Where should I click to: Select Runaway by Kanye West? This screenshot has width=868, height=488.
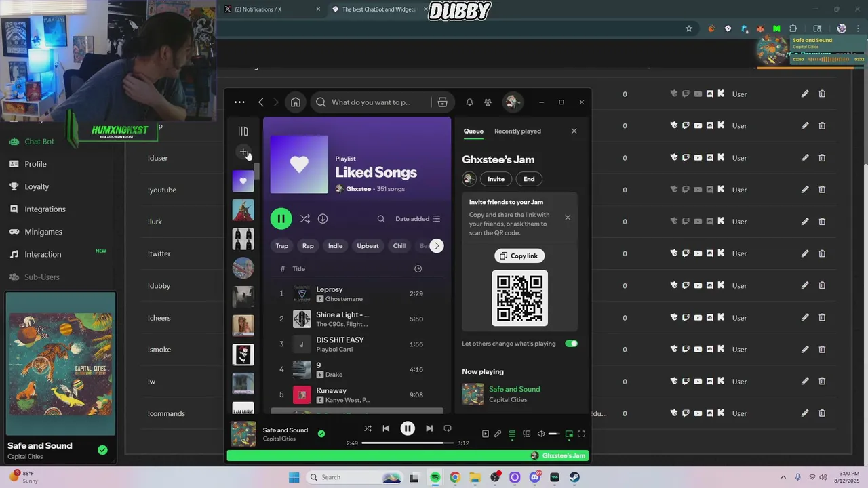click(357, 394)
